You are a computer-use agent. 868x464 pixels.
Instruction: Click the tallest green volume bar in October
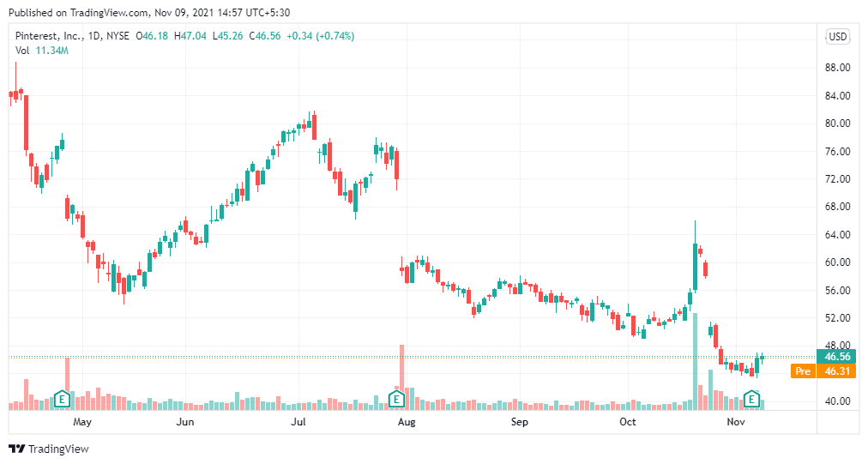[695, 362]
